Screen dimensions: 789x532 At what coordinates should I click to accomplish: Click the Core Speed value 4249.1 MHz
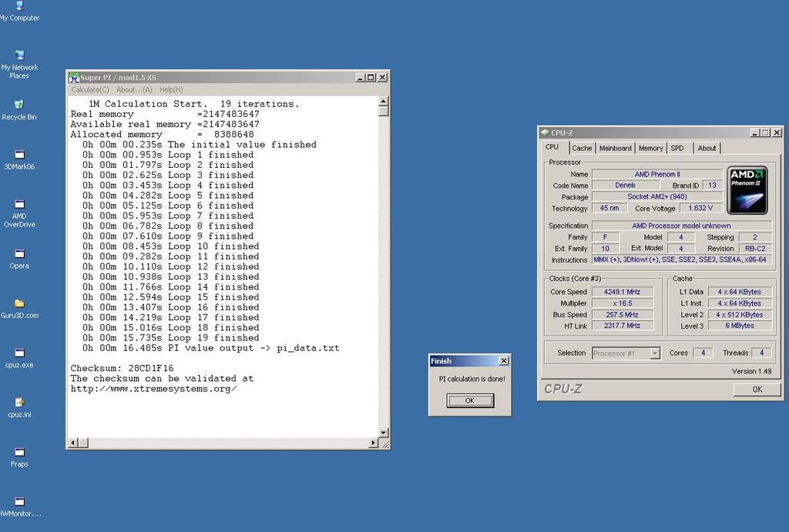point(623,292)
